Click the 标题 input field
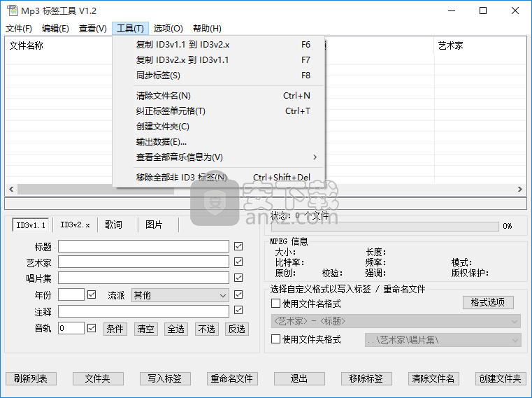Viewport: 532px width, 398px height. [x=143, y=246]
